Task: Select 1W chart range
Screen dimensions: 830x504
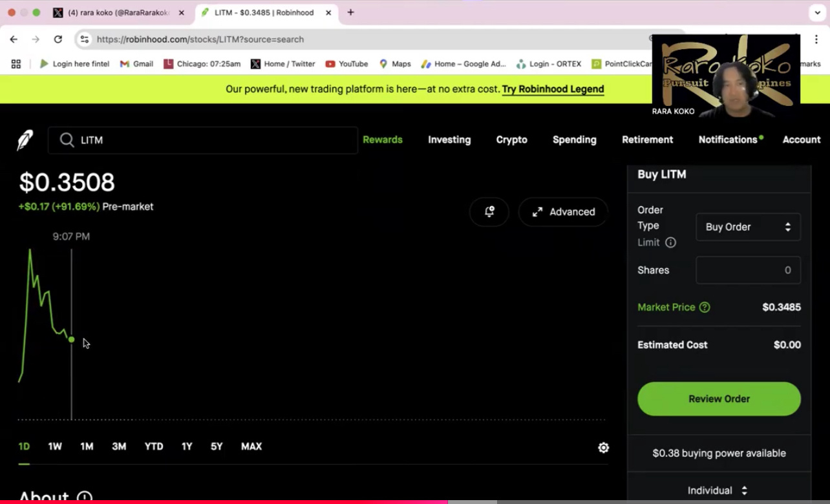Action: pyautogui.click(x=55, y=446)
